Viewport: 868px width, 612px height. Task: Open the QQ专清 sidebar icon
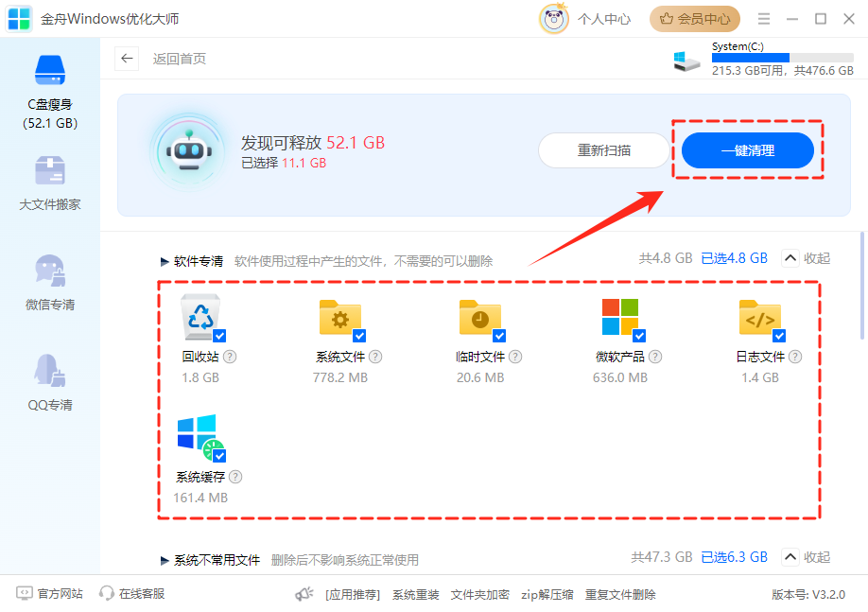click(x=50, y=373)
